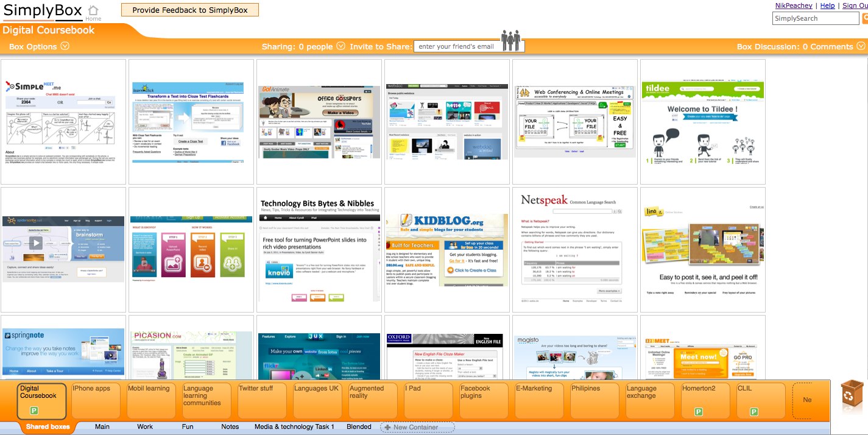Image resolution: width=868 pixels, height=435 pixels.
Task: Click the people icon next to invite field
Action: (512, 40)
